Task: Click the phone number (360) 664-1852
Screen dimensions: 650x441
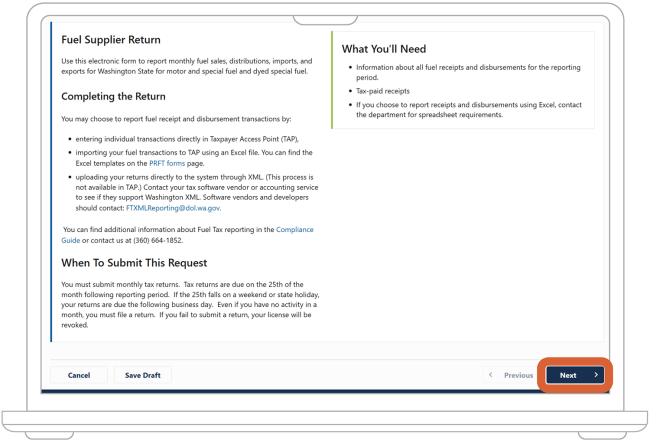Action: tap(158, 240)
